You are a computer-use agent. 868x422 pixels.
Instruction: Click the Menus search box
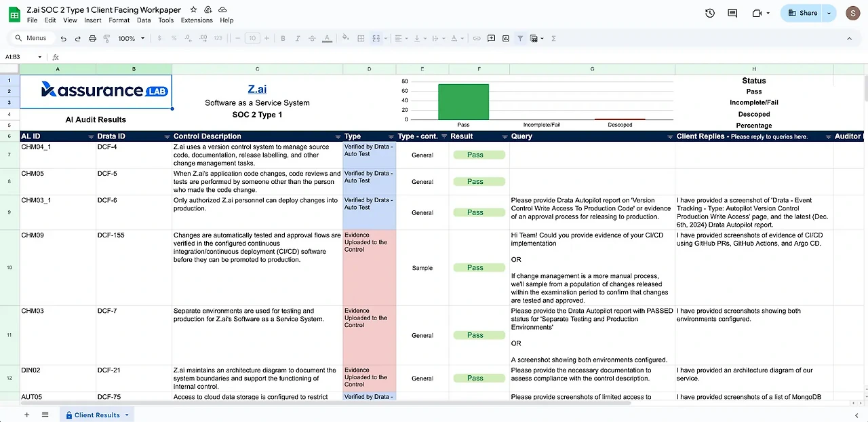tap(32, 39)
